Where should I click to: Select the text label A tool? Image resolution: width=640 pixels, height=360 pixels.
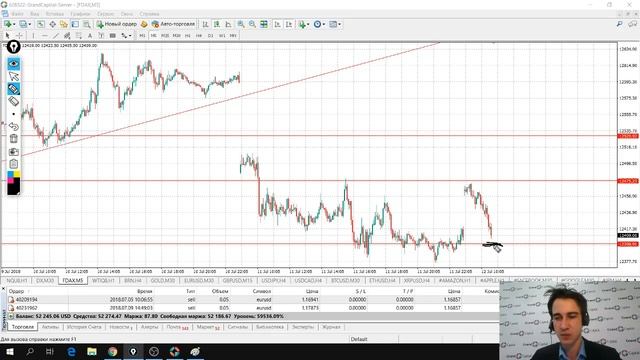coord(90,36)
